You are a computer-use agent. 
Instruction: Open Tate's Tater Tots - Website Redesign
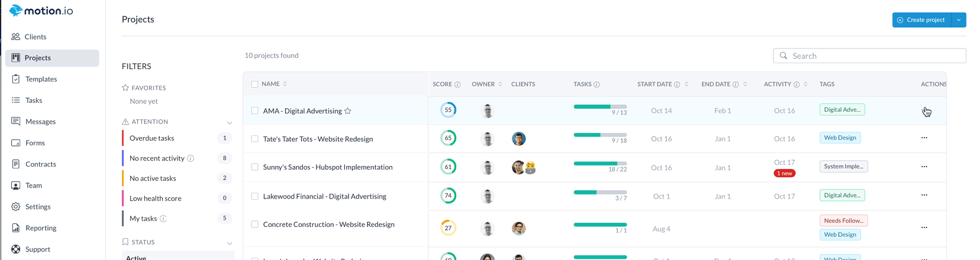point(318,139)
